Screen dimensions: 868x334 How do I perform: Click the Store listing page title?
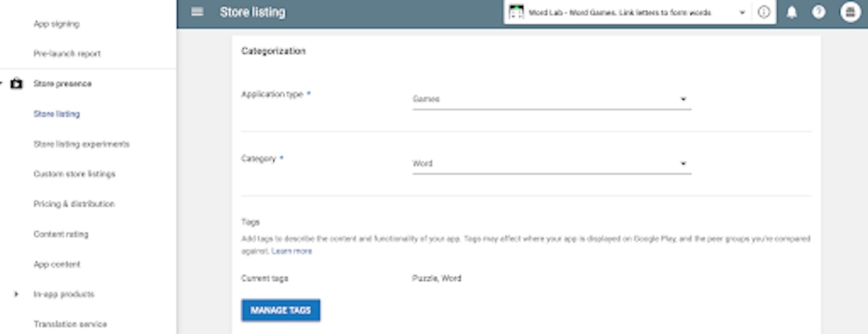252,12
